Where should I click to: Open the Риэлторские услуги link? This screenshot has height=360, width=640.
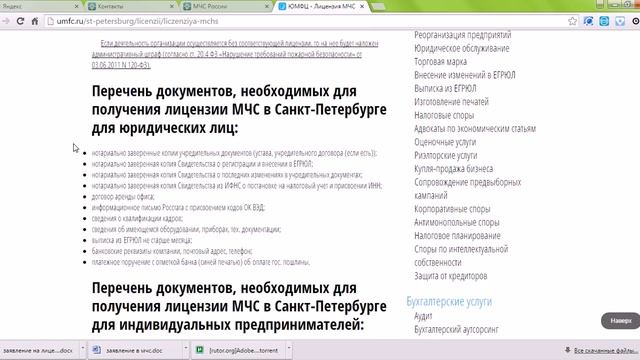tap(446, 156)
